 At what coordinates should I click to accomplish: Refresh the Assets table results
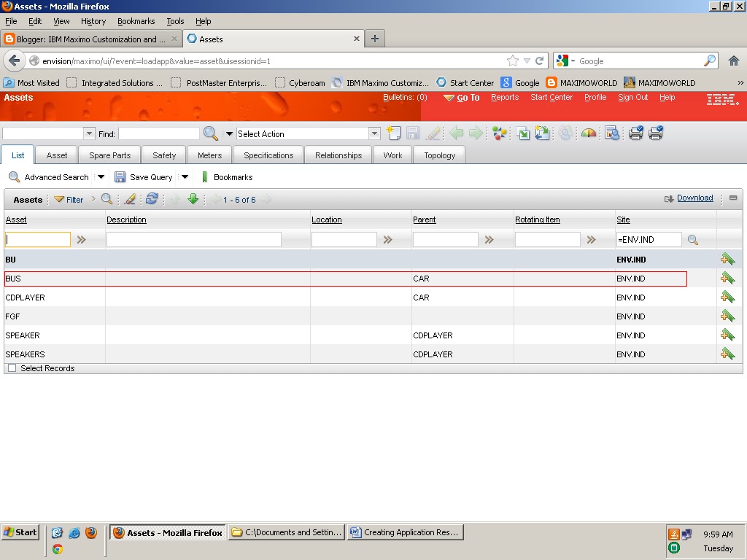coord(152,198)
